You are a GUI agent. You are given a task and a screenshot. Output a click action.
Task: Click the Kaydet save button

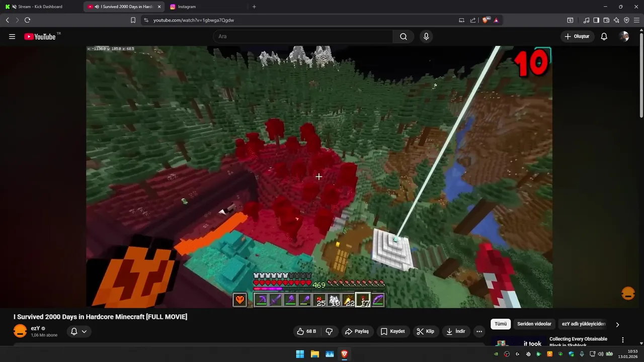(393, 331)
